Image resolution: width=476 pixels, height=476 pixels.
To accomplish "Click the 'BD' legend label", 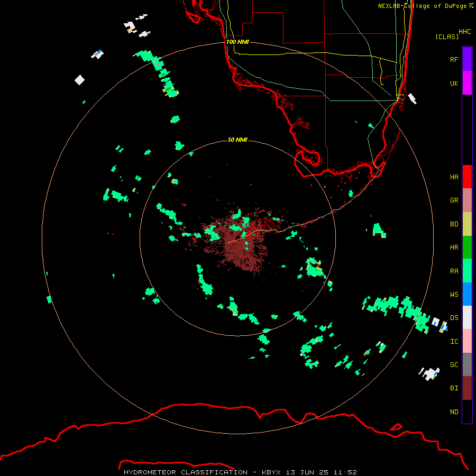I will [454, 224].
